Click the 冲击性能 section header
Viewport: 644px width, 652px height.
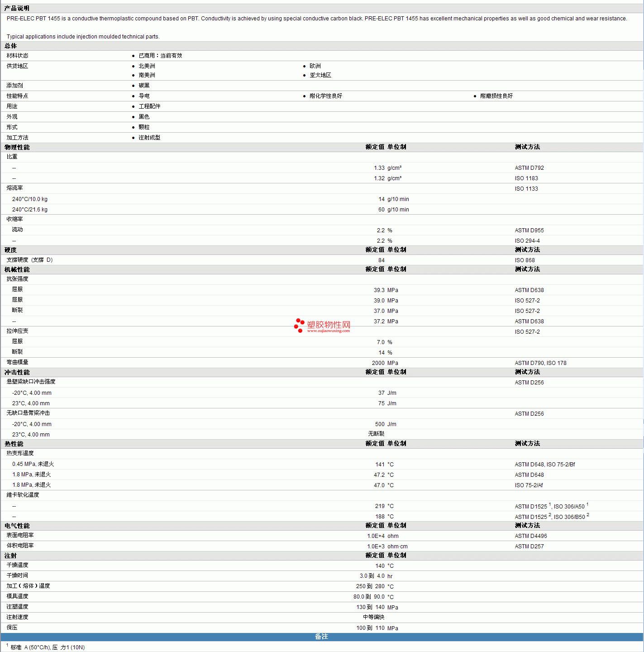point(17,372)
